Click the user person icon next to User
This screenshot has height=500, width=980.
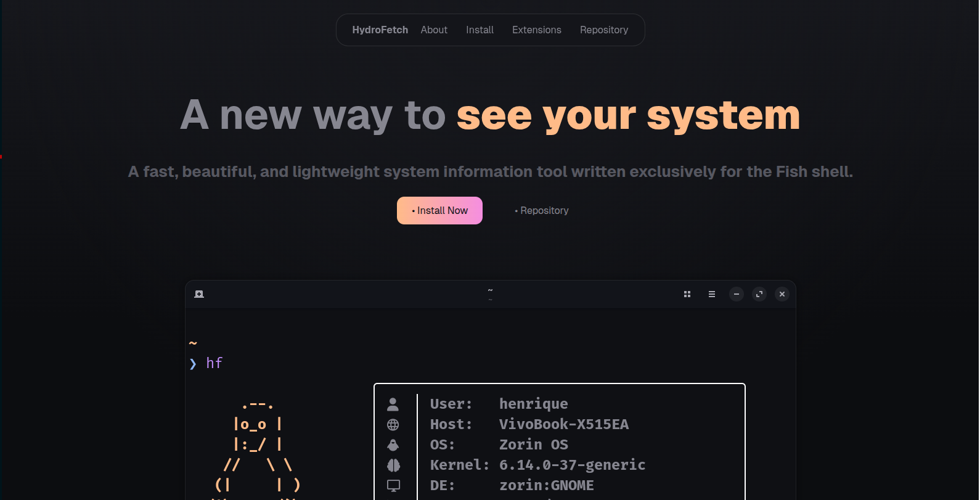pyautogui.click(x=393, y=404)
